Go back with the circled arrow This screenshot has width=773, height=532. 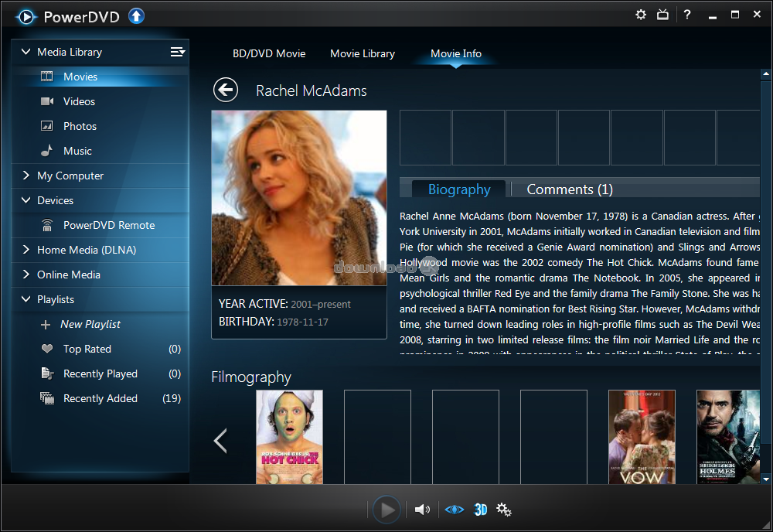click(226, 90)
